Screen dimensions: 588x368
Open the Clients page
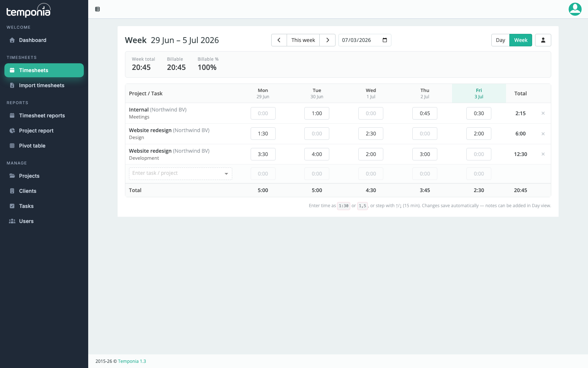click(44, 191)
